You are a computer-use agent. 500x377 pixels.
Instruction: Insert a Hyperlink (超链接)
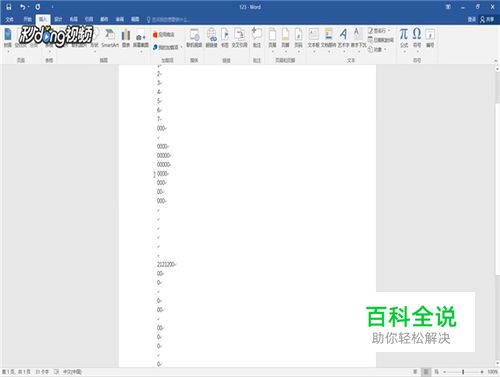(x=211, y=38)
